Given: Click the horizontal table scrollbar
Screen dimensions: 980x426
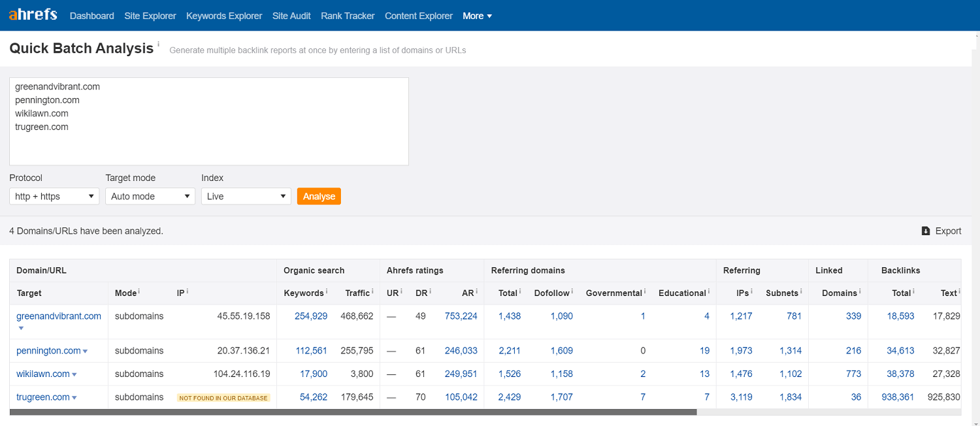Looking at the screenshot, I should point(353,412).
